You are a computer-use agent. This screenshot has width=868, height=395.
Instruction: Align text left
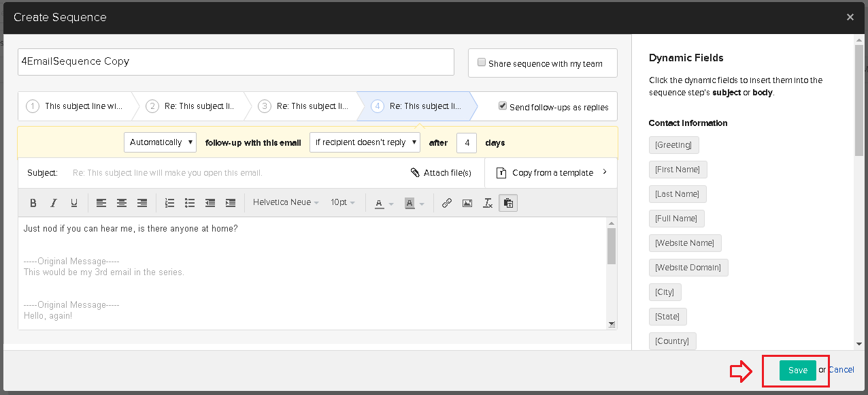101,203
